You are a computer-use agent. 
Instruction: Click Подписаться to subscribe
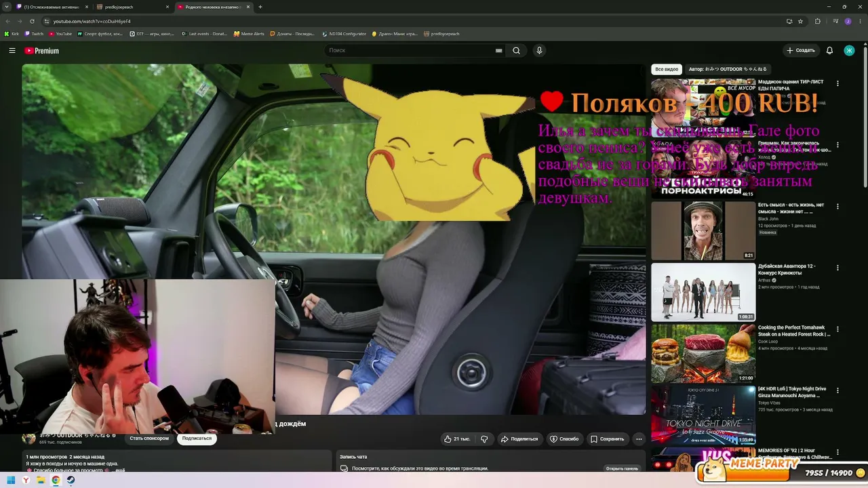coord(197,439)
